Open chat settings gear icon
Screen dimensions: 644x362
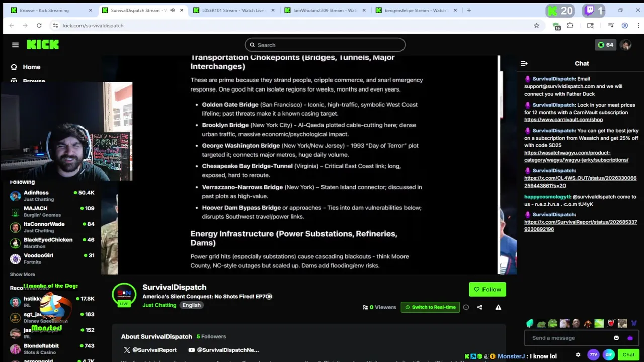click(x=578, y=355)
